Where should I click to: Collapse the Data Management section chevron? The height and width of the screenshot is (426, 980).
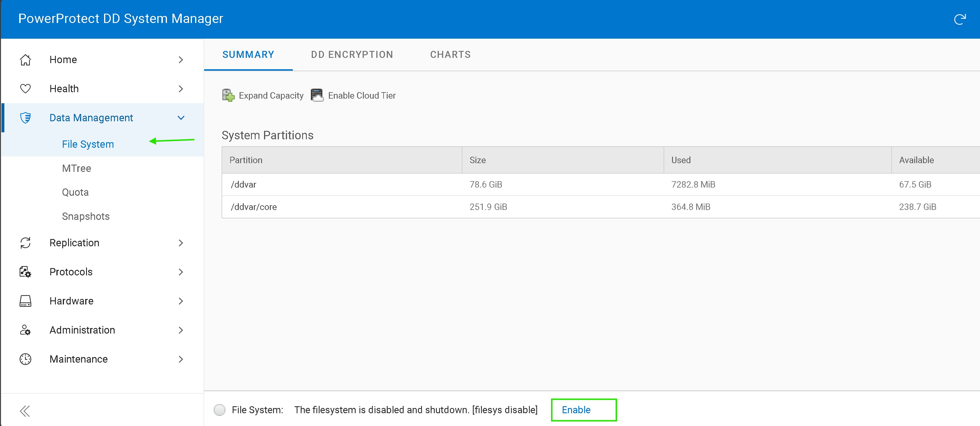coord(181,118)
